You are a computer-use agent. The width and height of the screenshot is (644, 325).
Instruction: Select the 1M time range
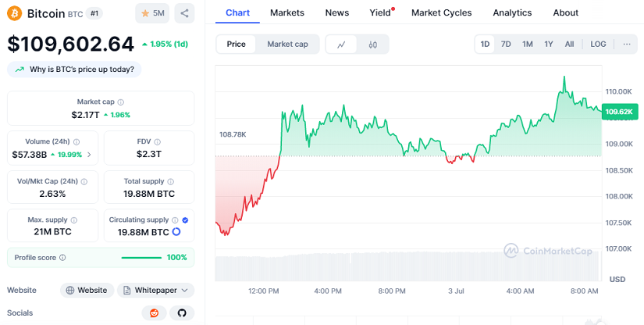coord(528,45)
